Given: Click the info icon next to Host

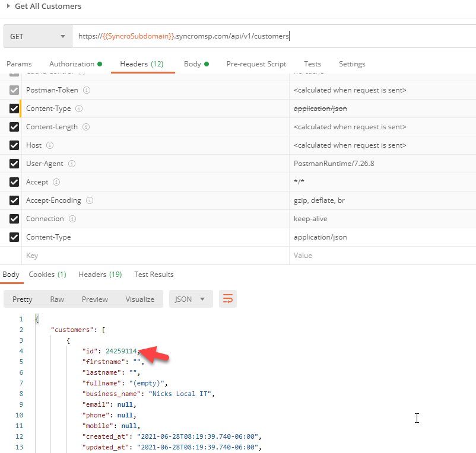Looking at the screenshot, I should coord(50,145).
